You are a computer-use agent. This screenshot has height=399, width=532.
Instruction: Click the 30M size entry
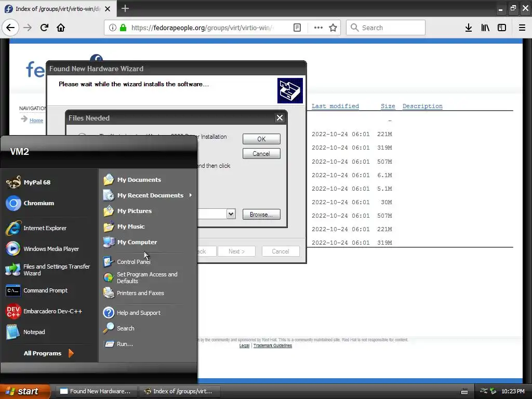386,202
